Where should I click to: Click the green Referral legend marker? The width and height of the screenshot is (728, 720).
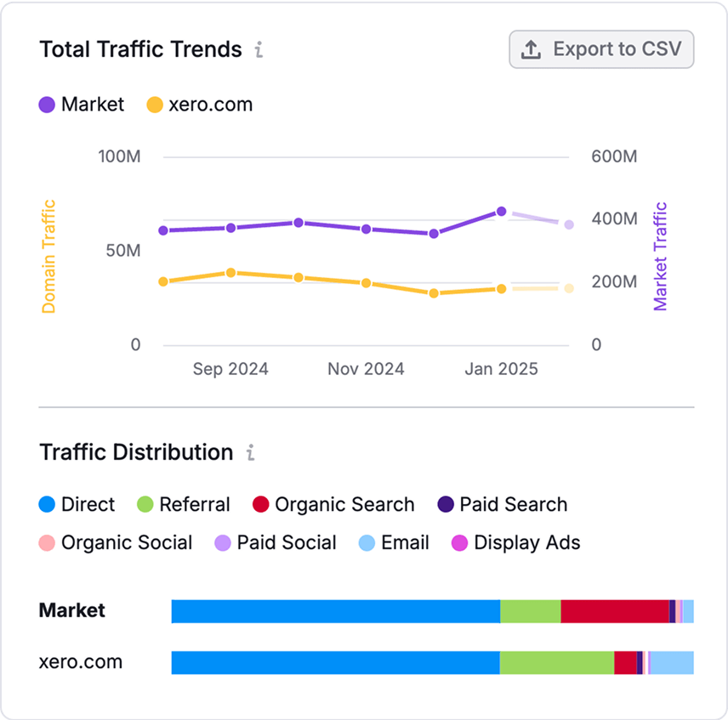[x=146, y=504]
